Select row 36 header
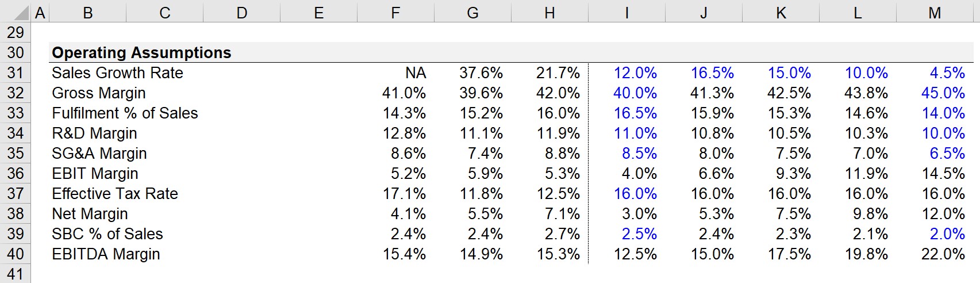980x283 pixels. point(16,174)
